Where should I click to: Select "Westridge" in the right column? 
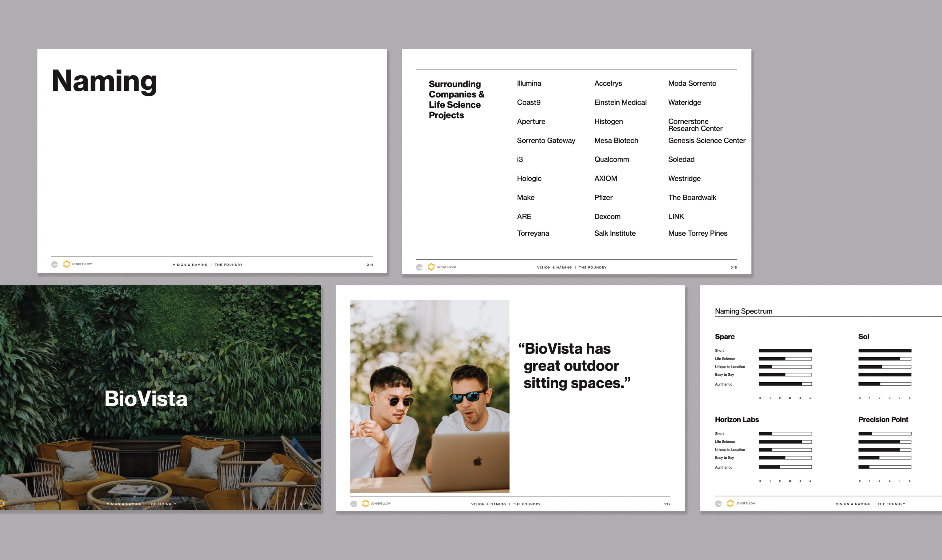pos(684,179)
